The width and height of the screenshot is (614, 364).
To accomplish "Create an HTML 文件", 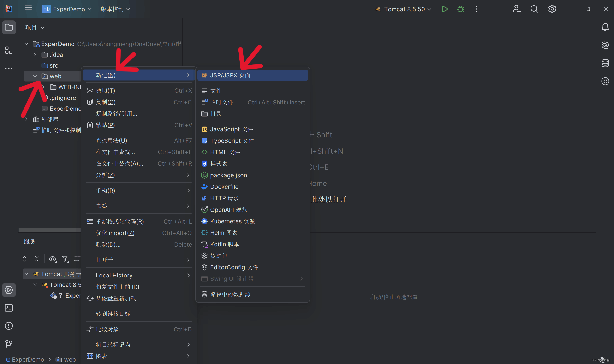I will (252, 152).
